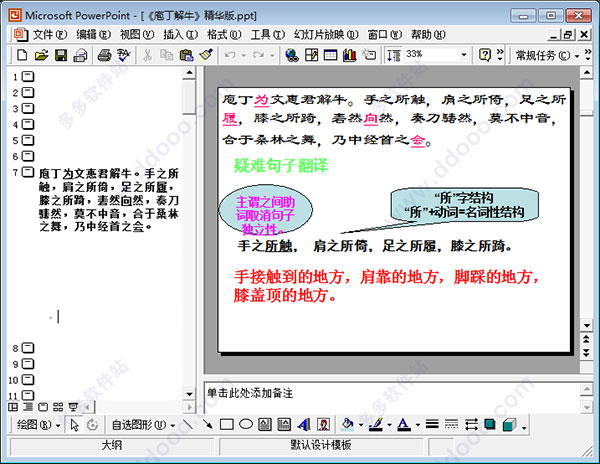Image resolution: width=600 pixels, height=464 pixels.
Task: Go to previous slide double-arrow button
Action: pyautogui.click(x=586, y=339)
